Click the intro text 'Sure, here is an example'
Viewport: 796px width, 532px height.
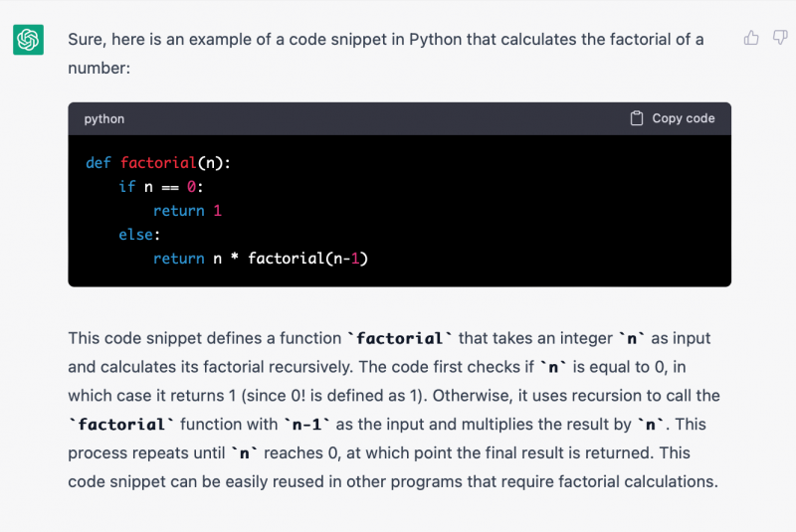159,40
